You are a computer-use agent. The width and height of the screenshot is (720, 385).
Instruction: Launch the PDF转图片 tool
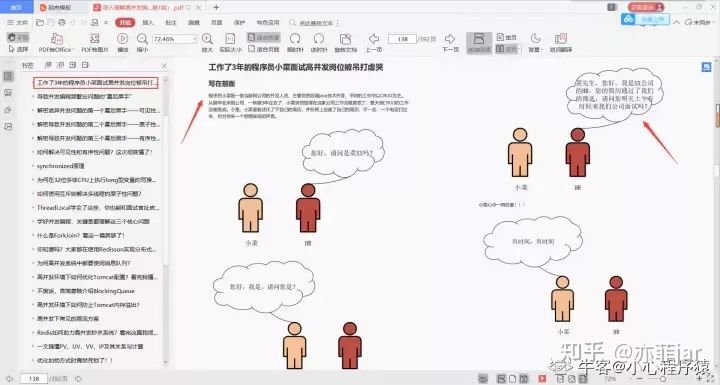(x=95, y=43)
